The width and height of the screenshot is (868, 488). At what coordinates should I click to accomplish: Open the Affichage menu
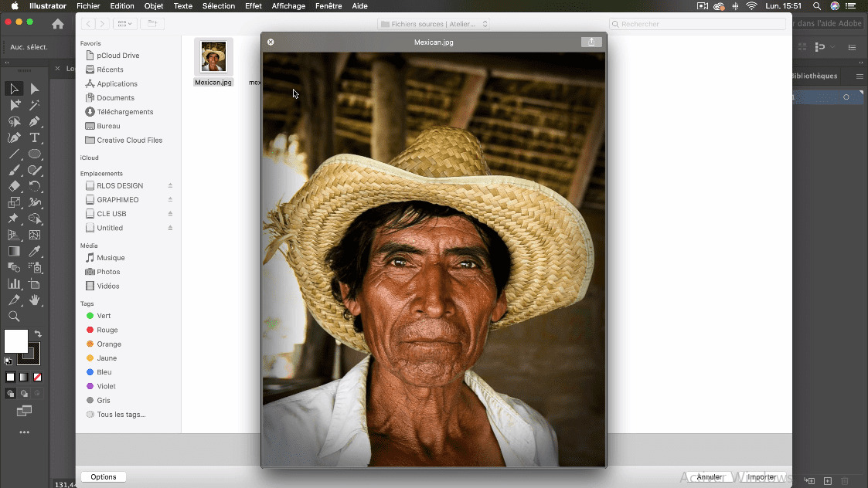coord(288,6)
